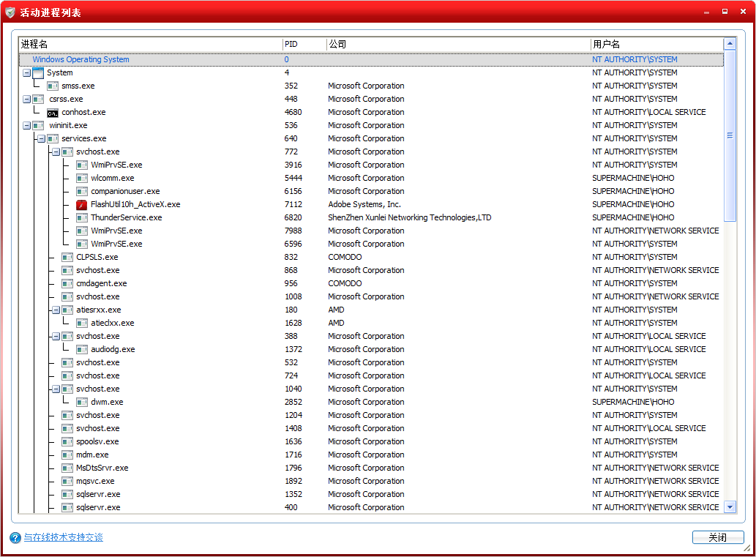Click the mqsvc.exe process icon
The image size is (756, 557).
point(67,482)
